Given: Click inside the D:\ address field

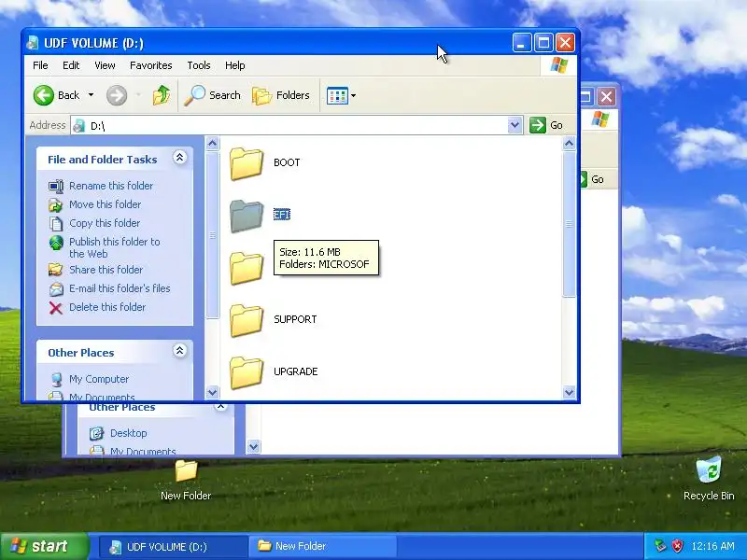Looking at the screenshot, I should tap(295, 126).
